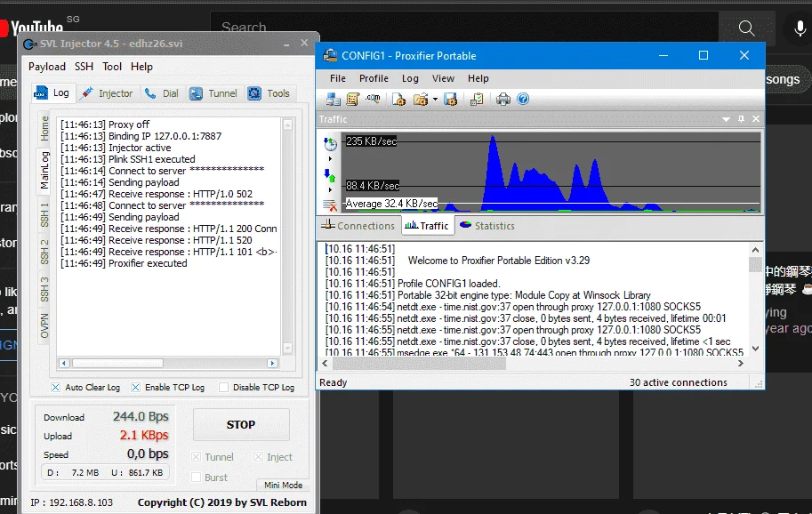This screenshot has width=812, height=514.
Task: Click the YouTube search magnifier button
Action: pos(746,28)
